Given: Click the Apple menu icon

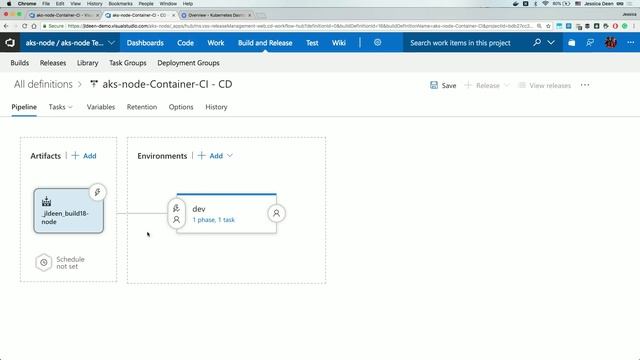Looking at the screenshot, I should click(9, 4).
